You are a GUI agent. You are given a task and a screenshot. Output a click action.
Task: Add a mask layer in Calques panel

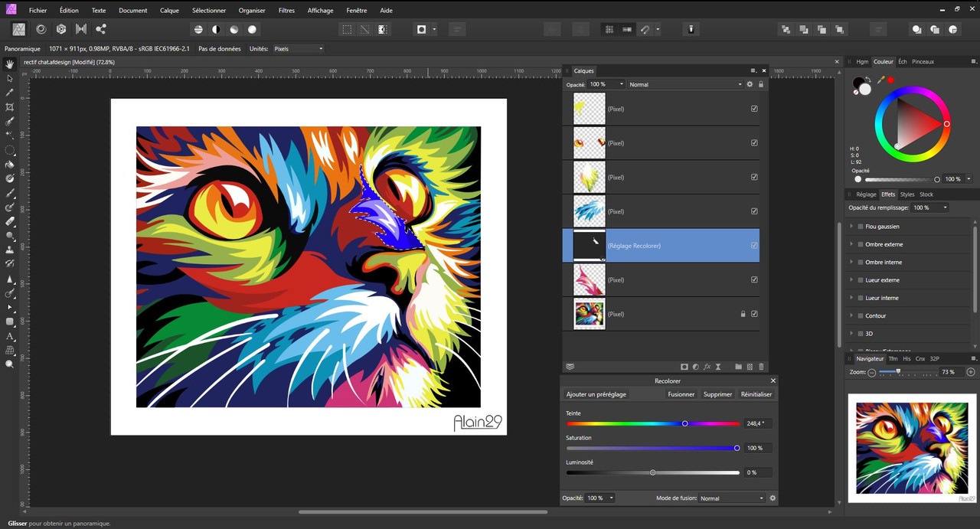(684, 367)
